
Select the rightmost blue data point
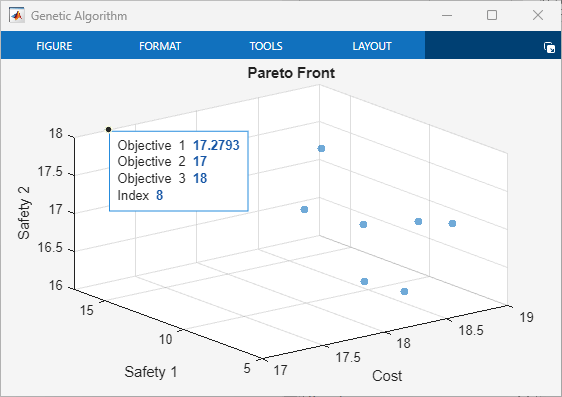click(x=452, y=224)
